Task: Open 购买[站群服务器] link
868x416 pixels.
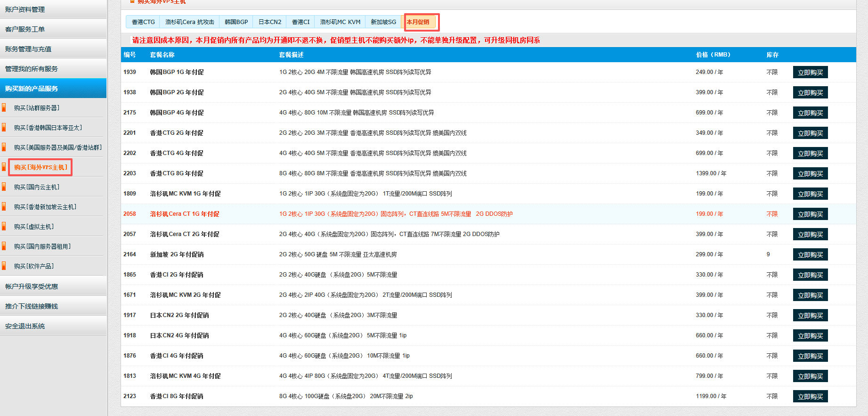Action: click(x=37, y=108)
